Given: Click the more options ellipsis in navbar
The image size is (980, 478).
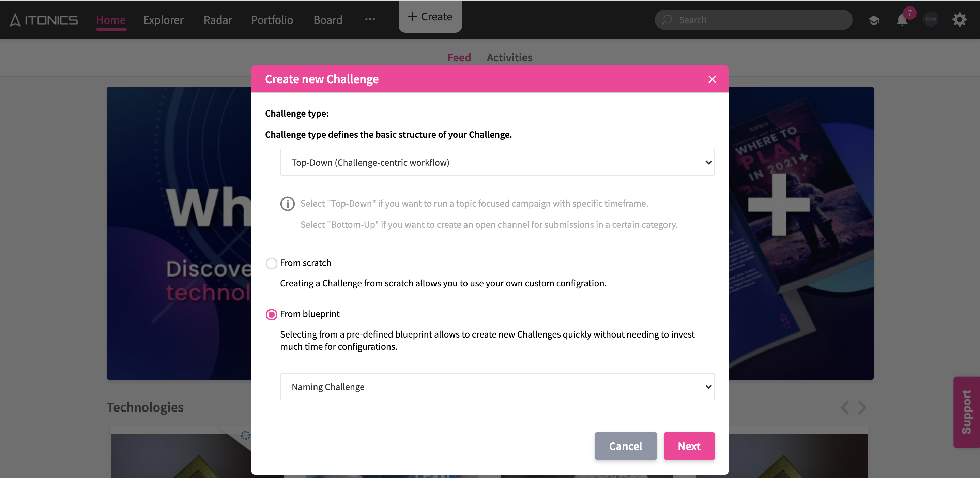Looking at the screenshot, I should point(370,19).
